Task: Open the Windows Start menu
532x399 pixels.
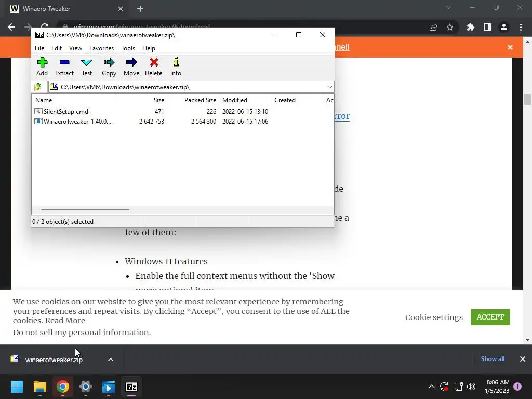Action: click(x=17, y=387)
